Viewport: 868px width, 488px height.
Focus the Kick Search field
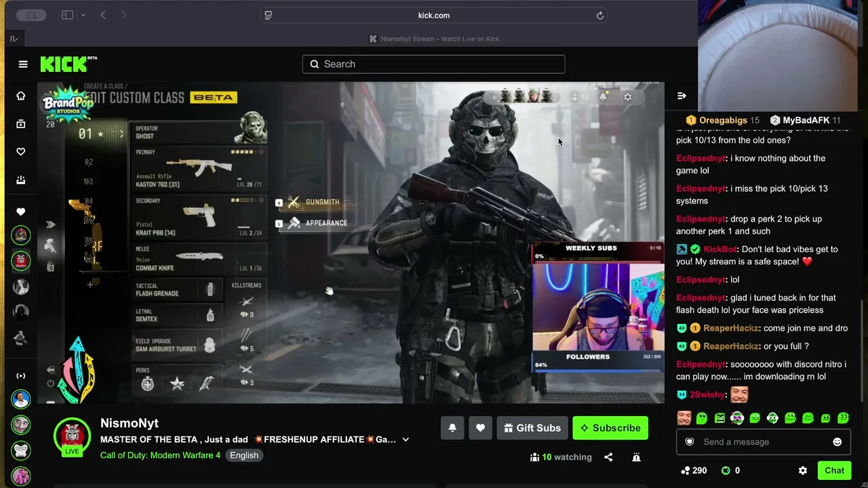click(x=433, y=64)
